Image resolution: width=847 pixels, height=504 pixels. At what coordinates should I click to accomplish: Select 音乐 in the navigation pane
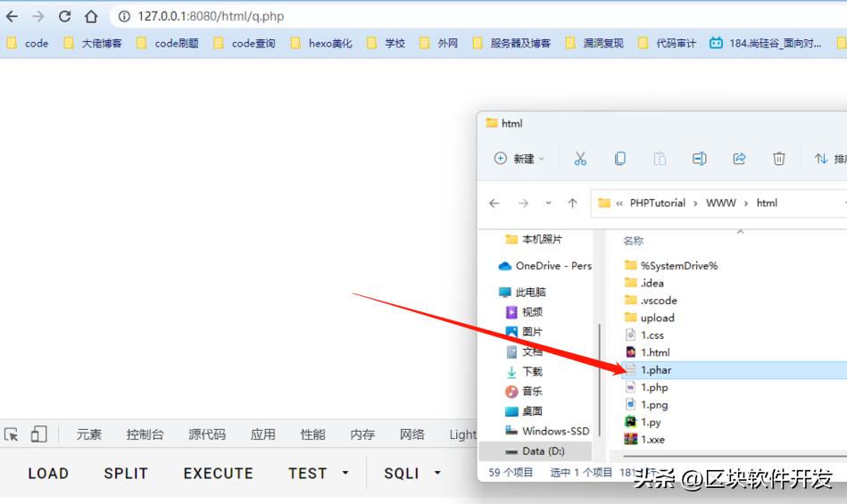pos(524,392)
